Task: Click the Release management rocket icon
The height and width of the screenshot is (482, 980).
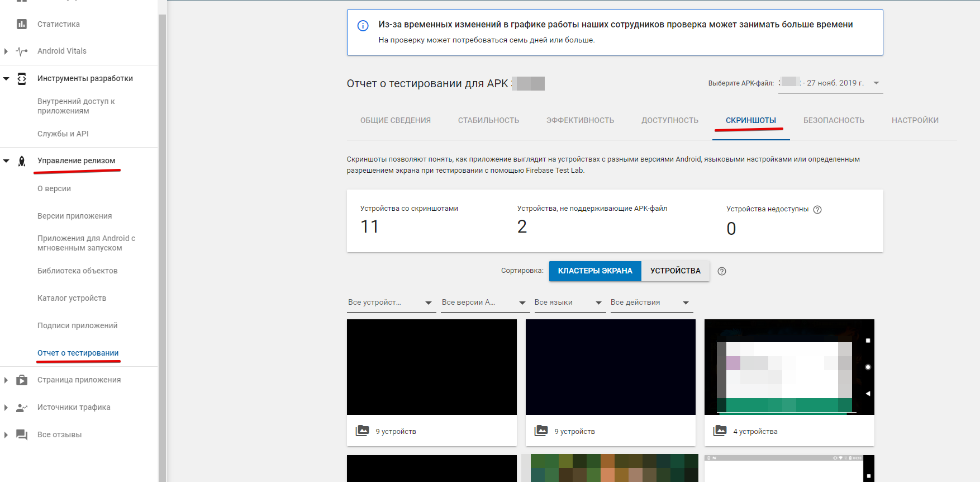Action: [x=22, y=161]
